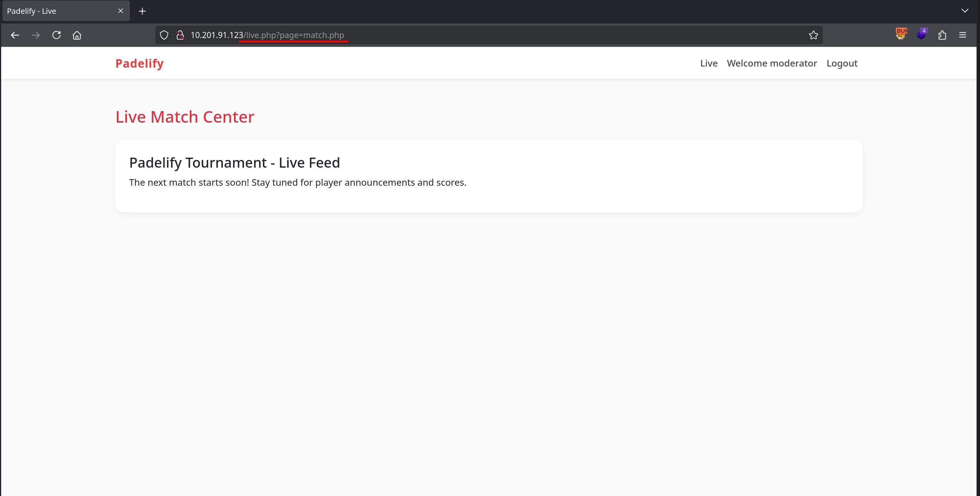This screenshot has height=496, width=980.
Task: Open the Firefox hamburger menu
Action: coord(963,35)
